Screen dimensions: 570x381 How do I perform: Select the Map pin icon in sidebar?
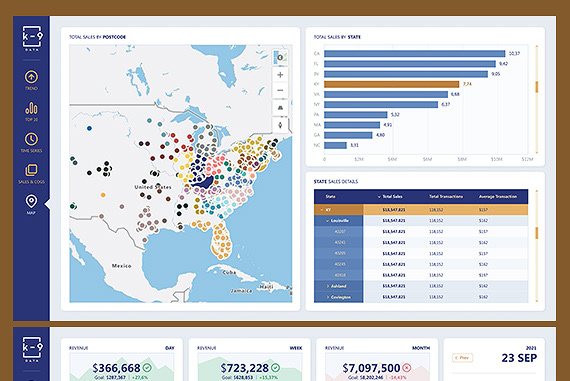pyautogui.click(x=31, y=201)
